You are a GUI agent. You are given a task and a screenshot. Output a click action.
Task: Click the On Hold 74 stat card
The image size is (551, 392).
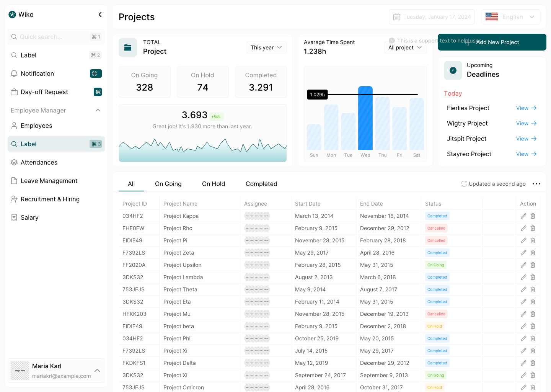pyautogui.click(x=203, y=82)
